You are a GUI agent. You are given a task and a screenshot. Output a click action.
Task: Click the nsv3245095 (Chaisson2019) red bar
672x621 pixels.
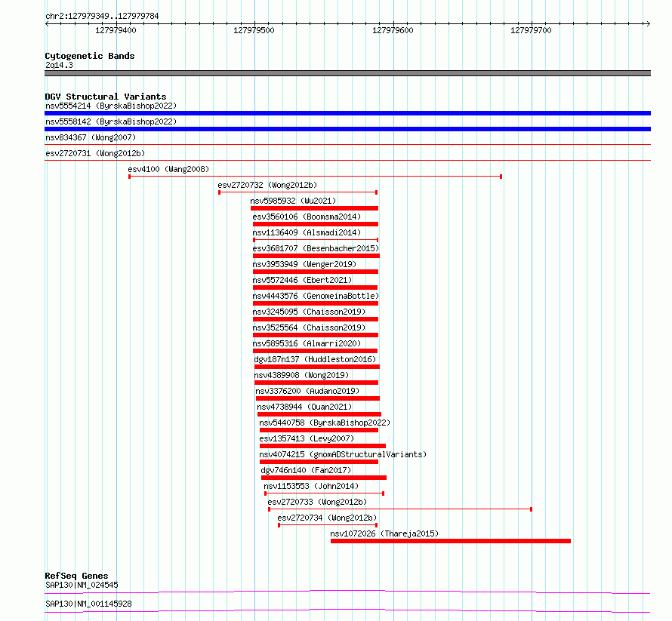[316, 319]
